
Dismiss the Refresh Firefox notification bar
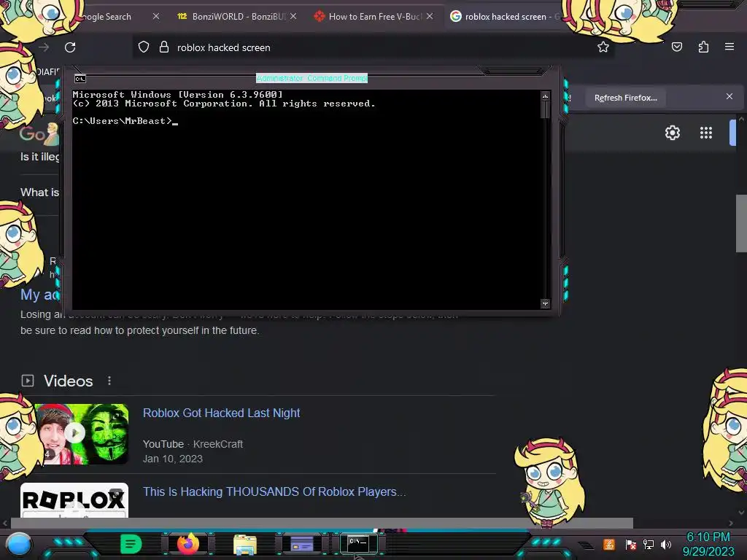coord(729,97)
